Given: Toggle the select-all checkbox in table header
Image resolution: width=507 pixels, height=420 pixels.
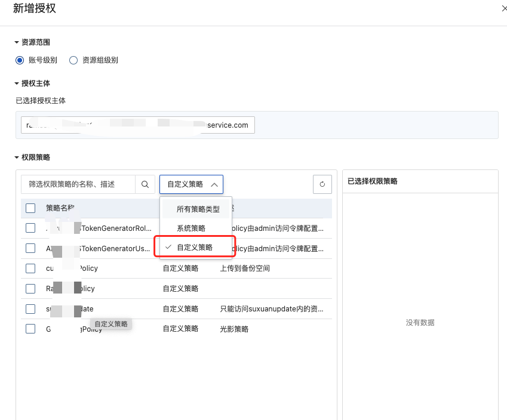Looking at the screenshot, I should 30,208.
